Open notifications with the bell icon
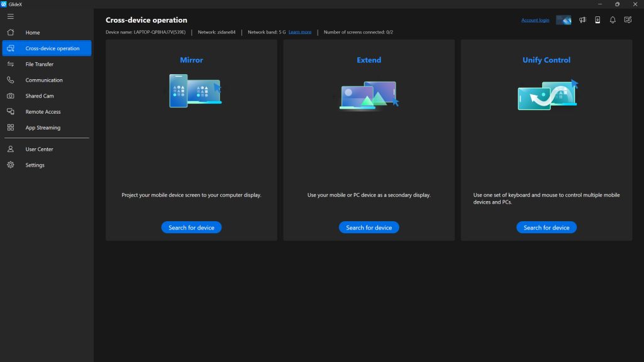Viewport: 644px width, 362px height. coord(613,20)
